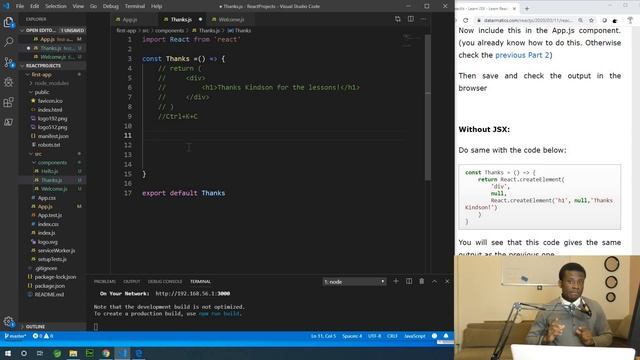This screenshot has height=360, width=640.
Task: Open the editor More Actions menu
Action: pos(423,19)
